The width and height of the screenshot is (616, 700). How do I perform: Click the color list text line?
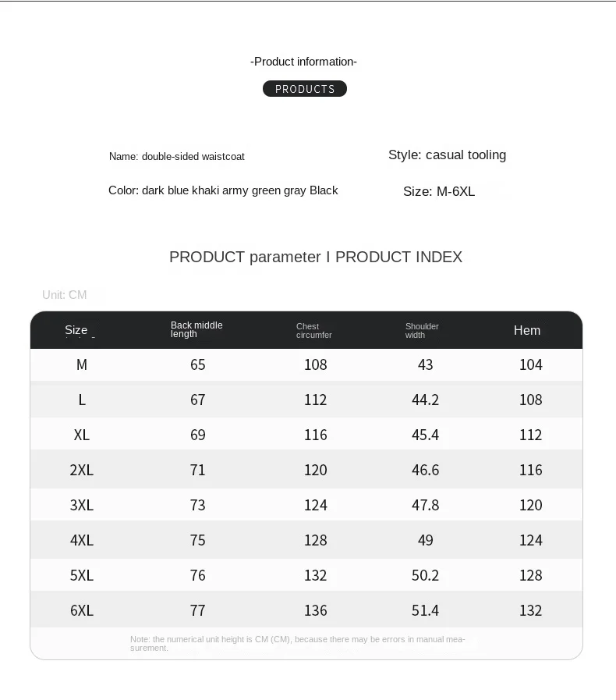[x=223, y=190]
